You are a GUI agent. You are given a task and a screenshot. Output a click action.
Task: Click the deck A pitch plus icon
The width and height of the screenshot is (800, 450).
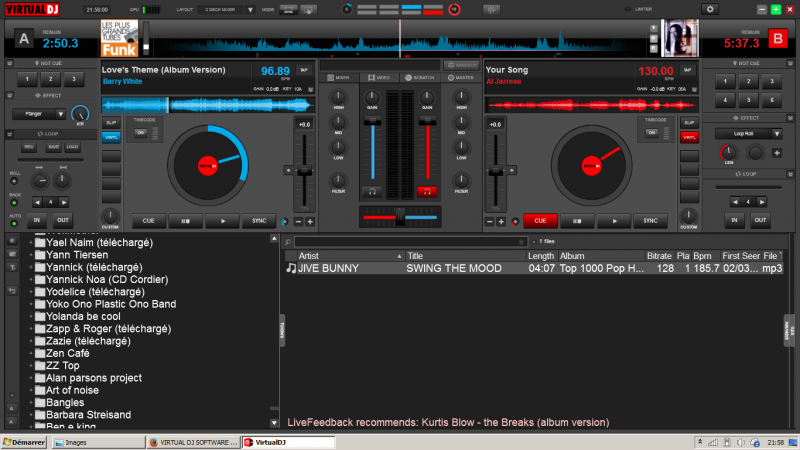(x=310, y=221)
